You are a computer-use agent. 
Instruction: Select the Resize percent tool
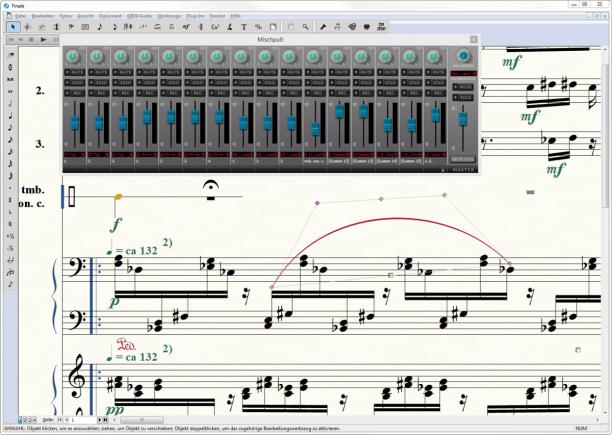coord(258,27)
